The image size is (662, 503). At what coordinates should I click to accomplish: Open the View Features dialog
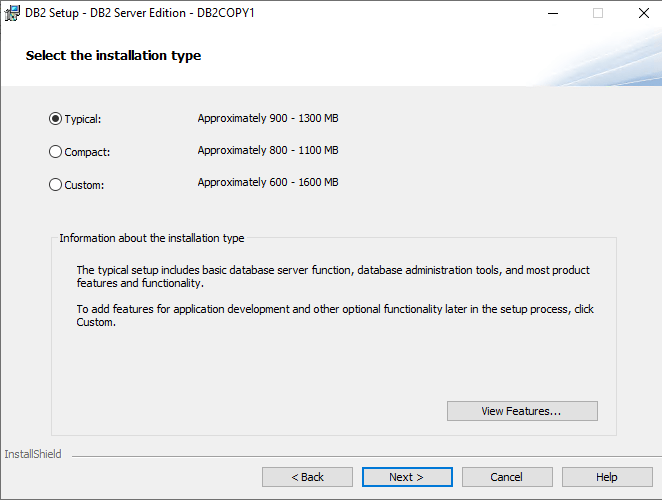pyautogui.click(x=522, y=411)
